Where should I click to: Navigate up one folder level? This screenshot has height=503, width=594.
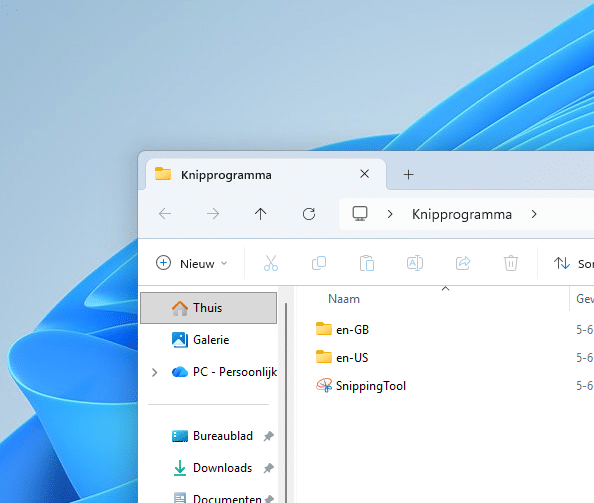261,214
